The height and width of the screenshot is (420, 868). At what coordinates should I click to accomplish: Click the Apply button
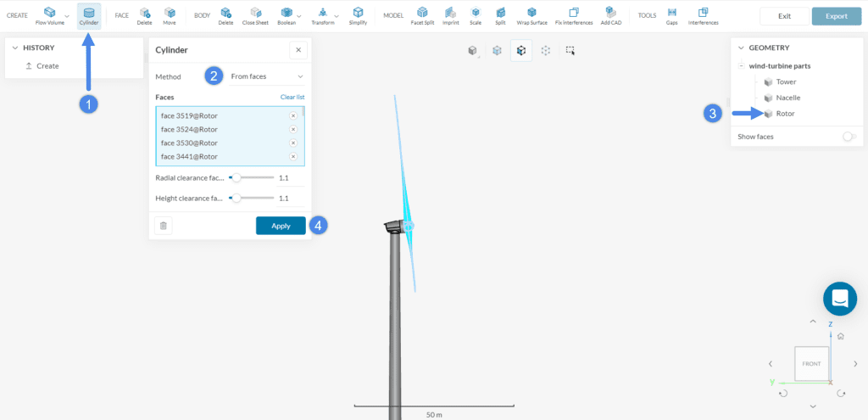pyautogui.click(x=281, y=226)
